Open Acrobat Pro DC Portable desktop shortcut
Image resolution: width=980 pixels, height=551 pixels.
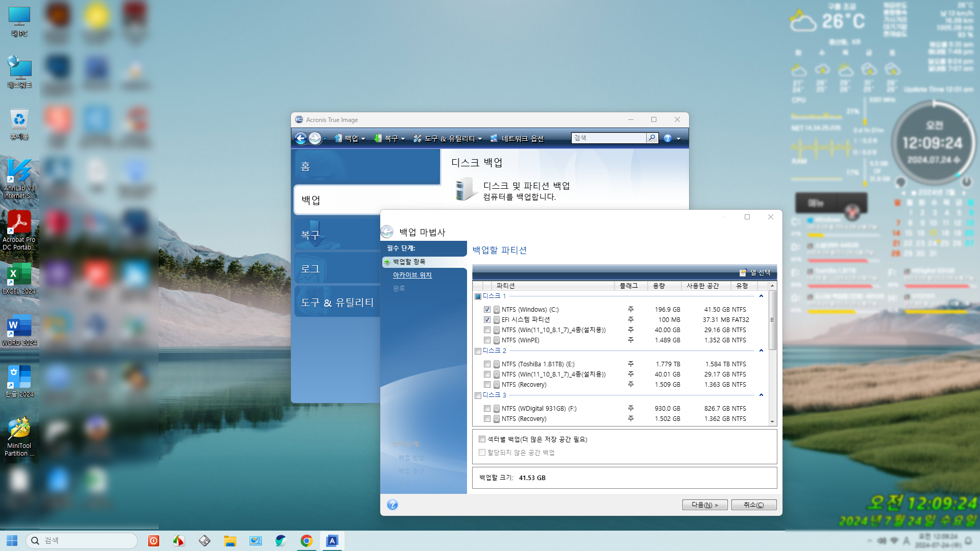(19, 231)
